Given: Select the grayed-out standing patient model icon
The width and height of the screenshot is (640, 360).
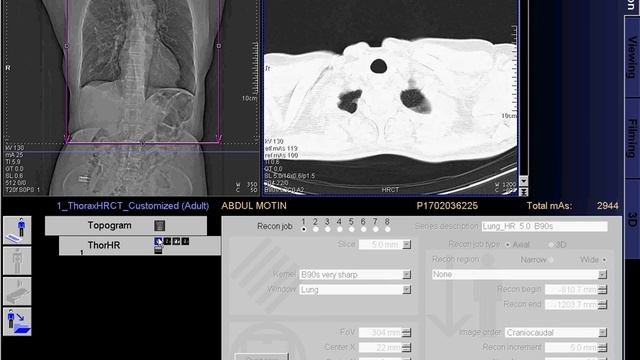Looking at the screenshot, I should [x=17, y=261].
